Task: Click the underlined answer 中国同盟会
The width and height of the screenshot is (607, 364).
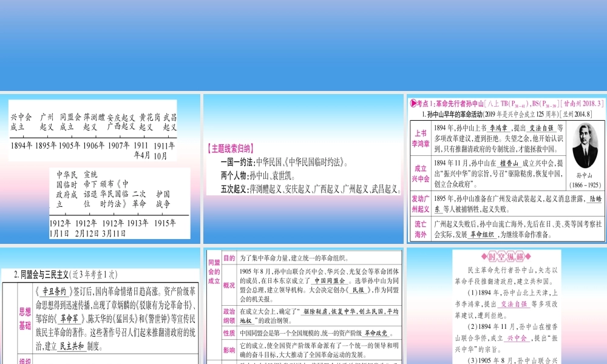Action: [330, 281]
